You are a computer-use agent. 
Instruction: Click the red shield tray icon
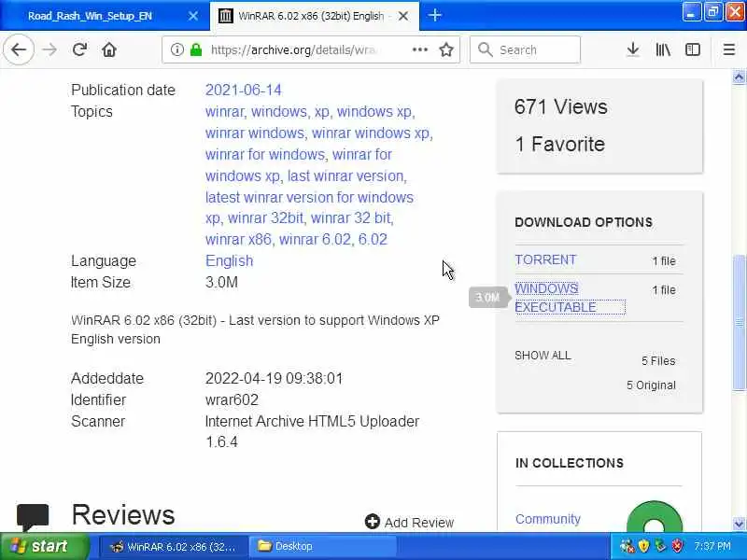[x=678, y=546]
